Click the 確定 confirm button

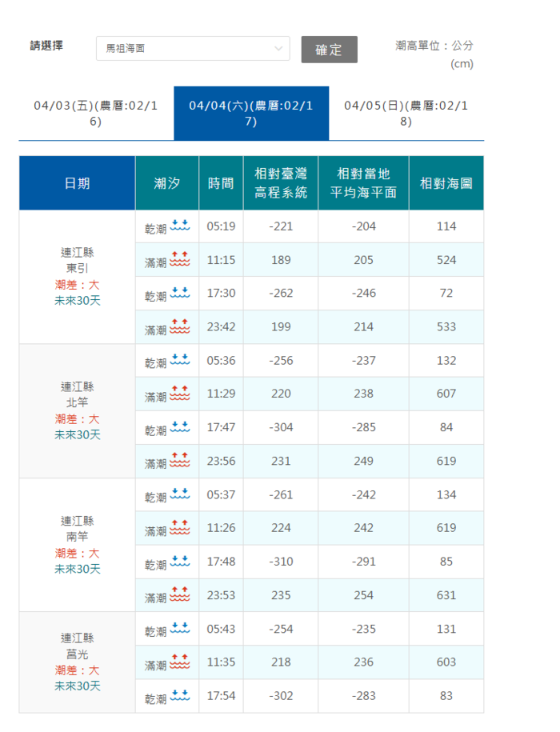click(329, 50)
